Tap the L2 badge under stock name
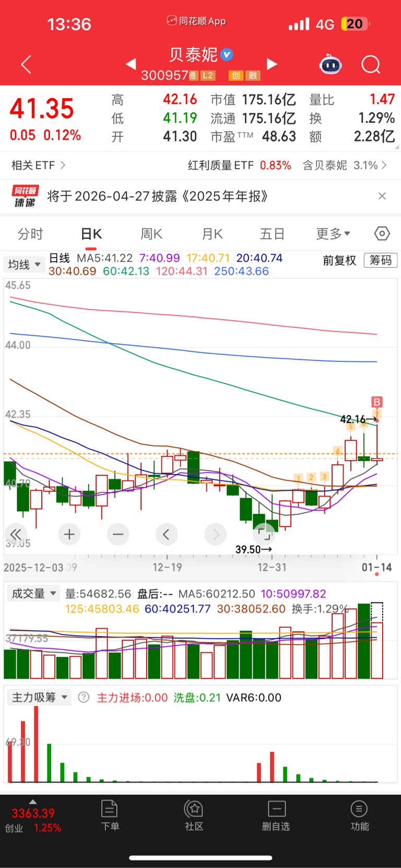Viewport: 401px width, 868px height. pos(208,75)
